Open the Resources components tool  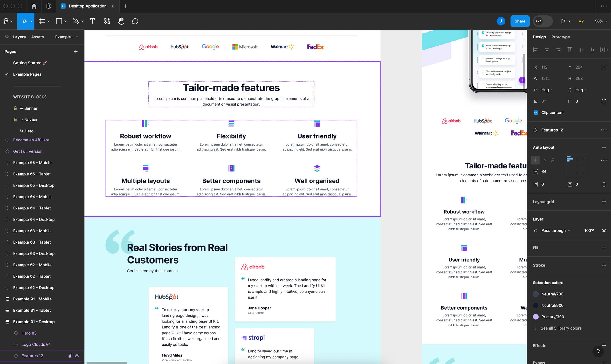[x=107, y=21]
